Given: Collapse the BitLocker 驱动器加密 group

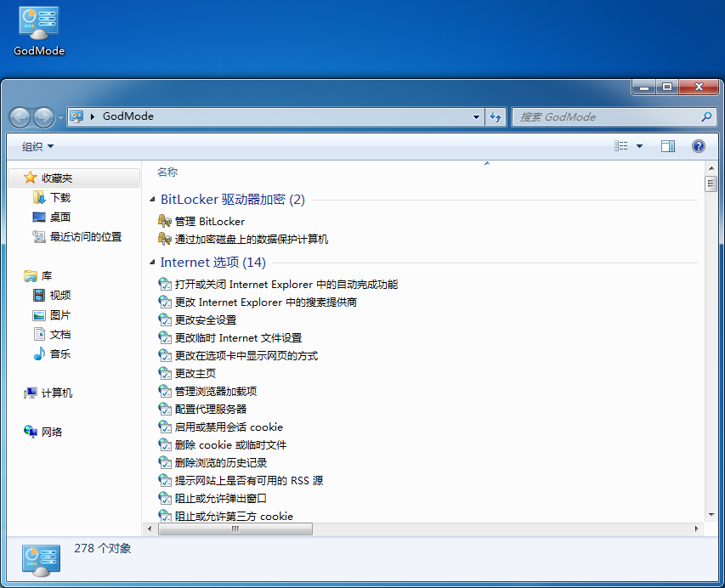Looking at the screenshot, I should pos(152,200).
